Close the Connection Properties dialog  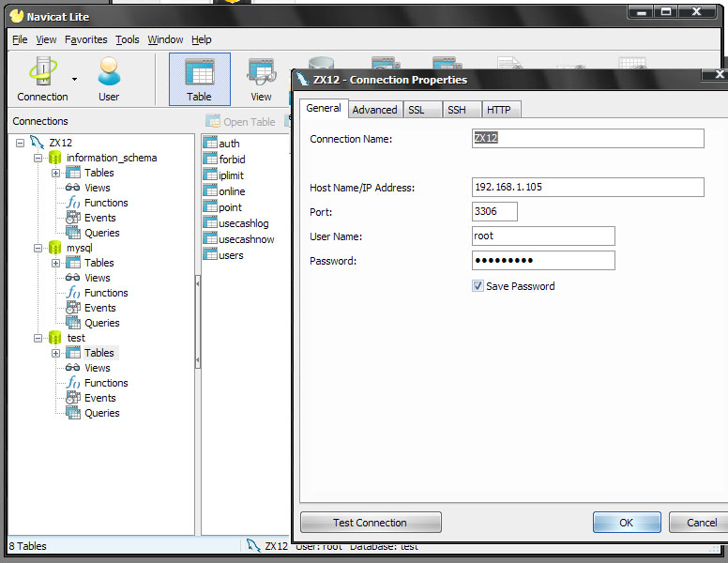tap(719, 74)
